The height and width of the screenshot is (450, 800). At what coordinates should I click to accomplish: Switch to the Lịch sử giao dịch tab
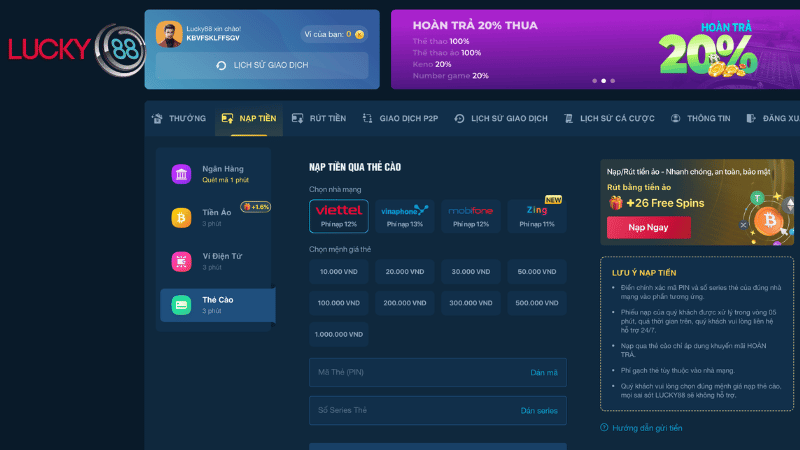click(501, 118)
